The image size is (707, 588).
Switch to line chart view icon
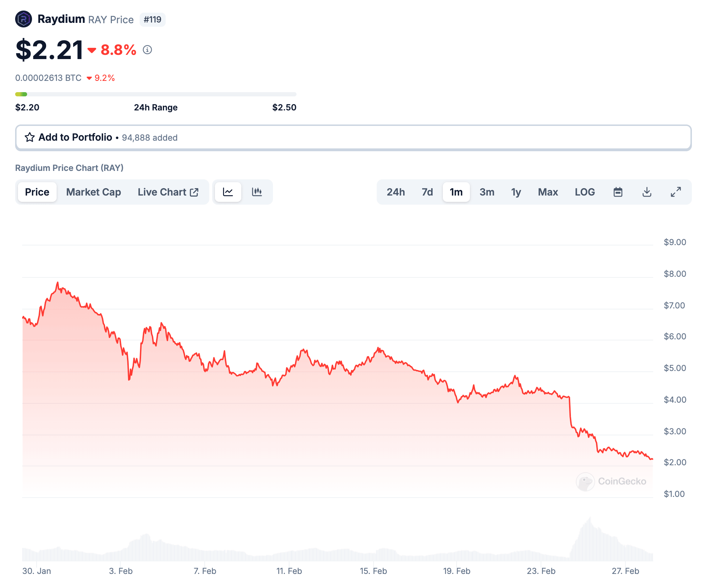228,192
